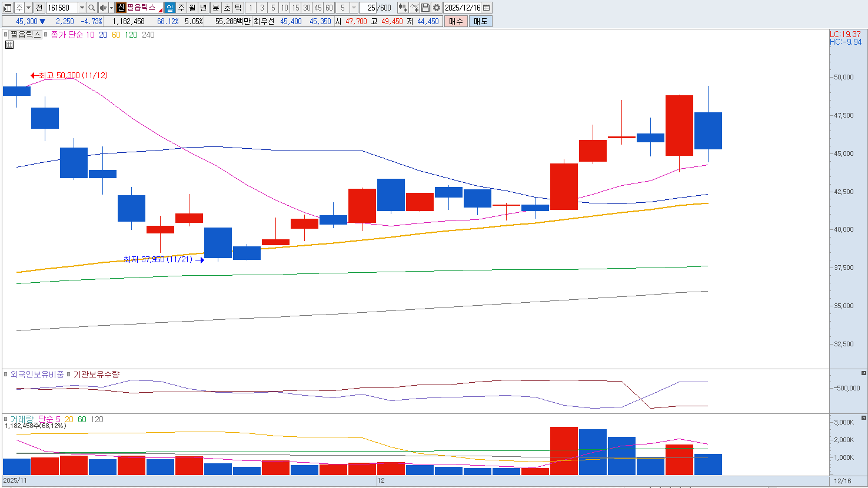Toggle the 종가 단순 moving average marker

[46, 35]
